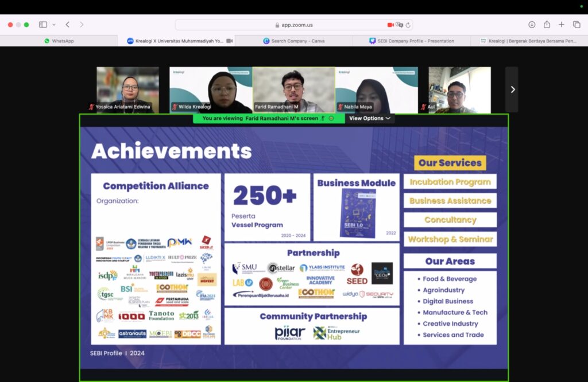Click 'Business Assistance' on the slide
Screen dimensions: 588x382
450,201
